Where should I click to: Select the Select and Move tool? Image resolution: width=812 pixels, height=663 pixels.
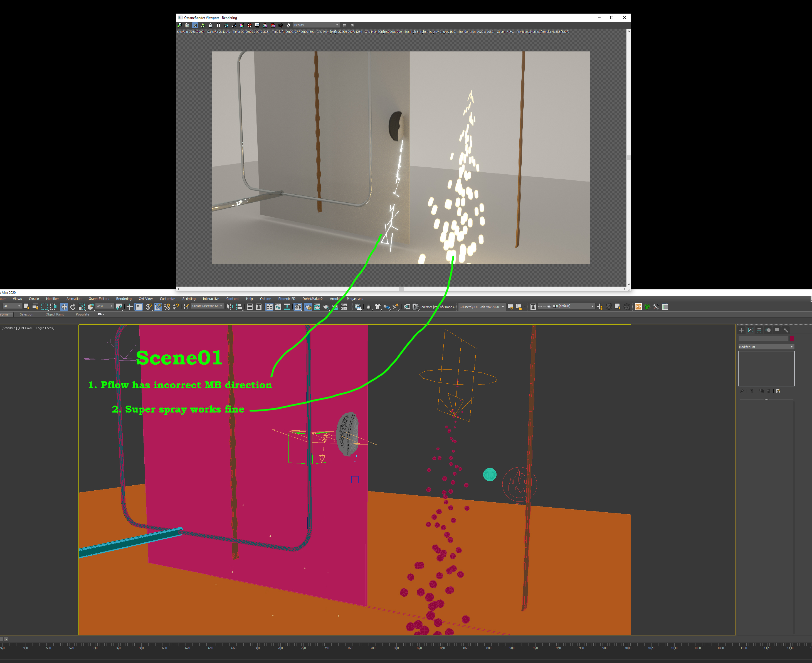click(64, 307)
